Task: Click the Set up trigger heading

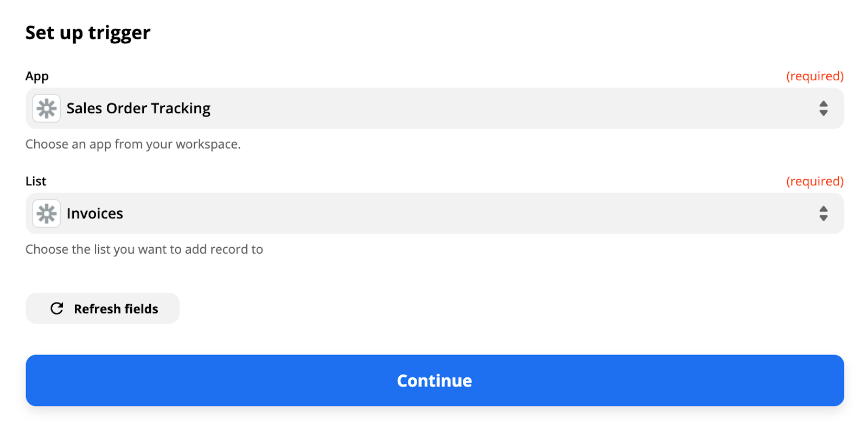Action: tap(88, 33)
